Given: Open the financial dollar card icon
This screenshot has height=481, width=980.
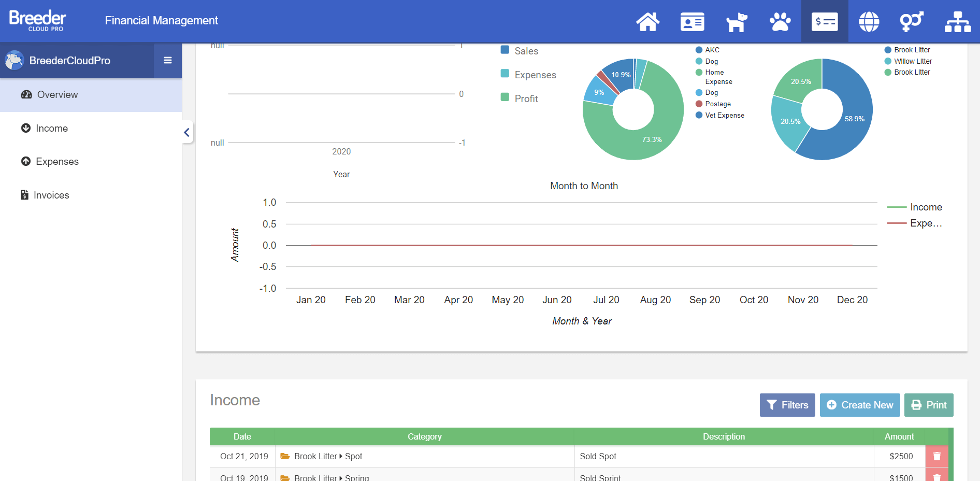Looking at the screenshot, I should point(825,22).
